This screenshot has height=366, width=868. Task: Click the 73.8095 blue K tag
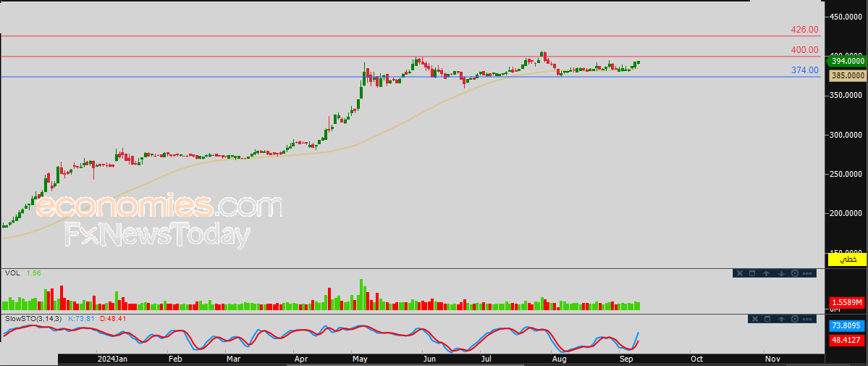pyautogui.click(x=847, y=325)
